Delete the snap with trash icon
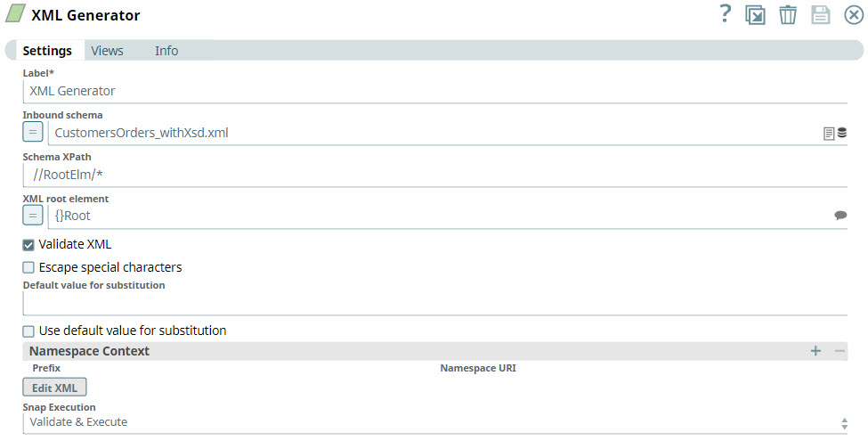Viewport: 868px width, 441px height. pyautogui.click(x=788, y=15)
